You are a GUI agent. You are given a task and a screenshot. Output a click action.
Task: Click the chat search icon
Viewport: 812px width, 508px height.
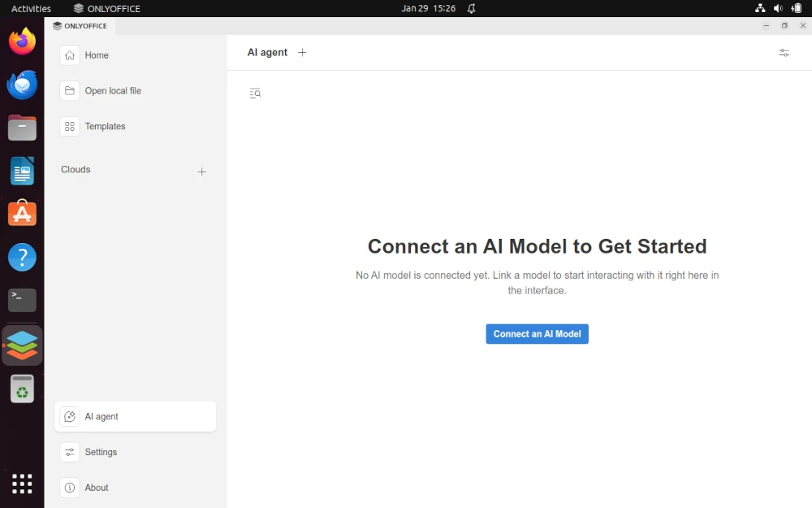tap(255, 93)
